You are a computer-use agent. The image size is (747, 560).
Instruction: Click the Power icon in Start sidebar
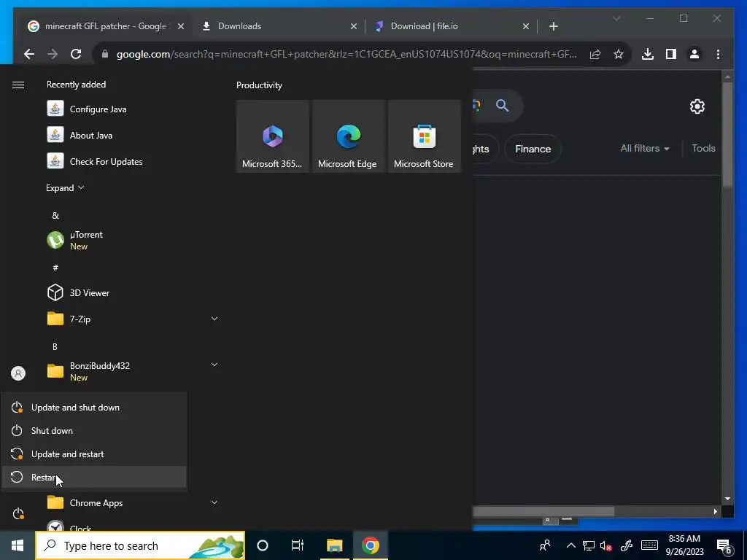[x=18, y=514]
